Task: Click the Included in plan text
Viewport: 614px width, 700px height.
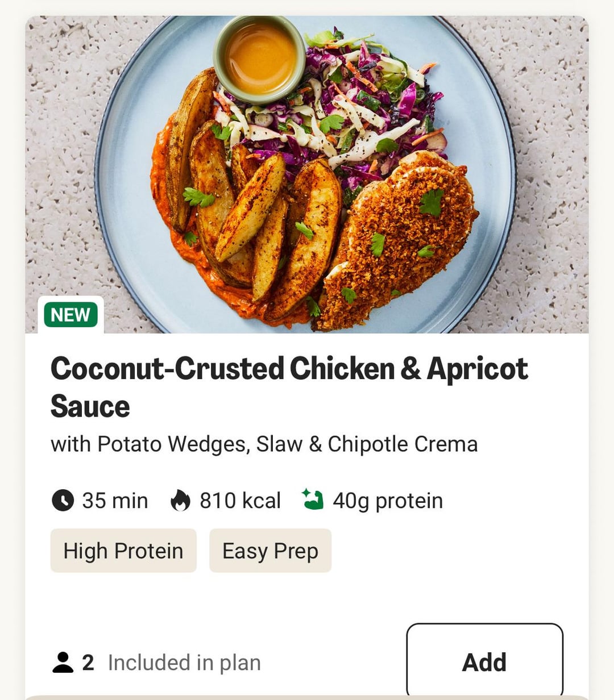Action: pyautogui.click(x=184, y=663)
